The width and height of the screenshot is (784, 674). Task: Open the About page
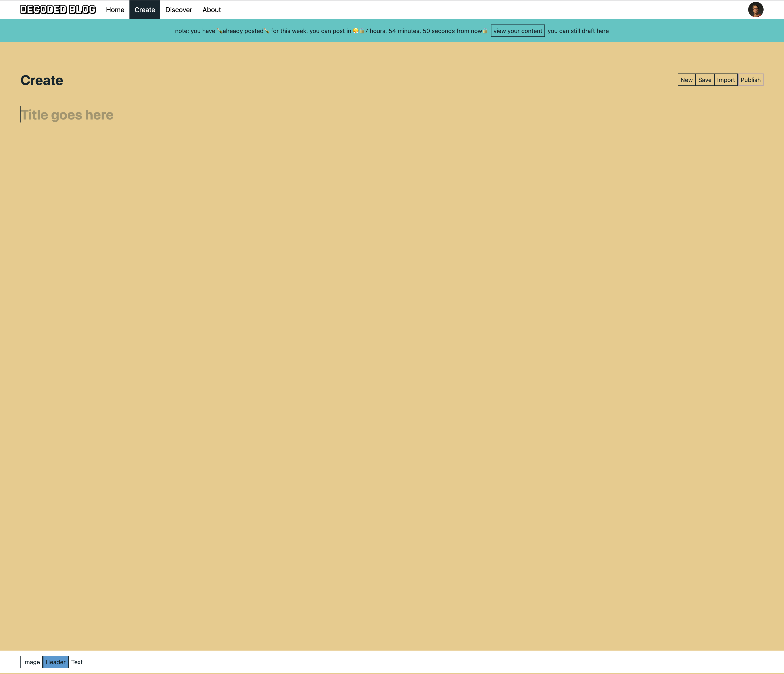(x=211, y=9)
